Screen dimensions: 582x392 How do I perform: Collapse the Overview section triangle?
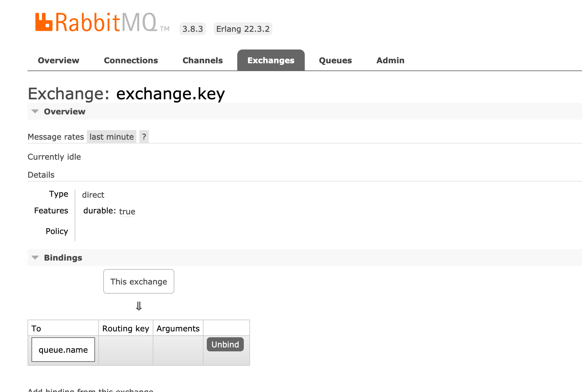35,111
